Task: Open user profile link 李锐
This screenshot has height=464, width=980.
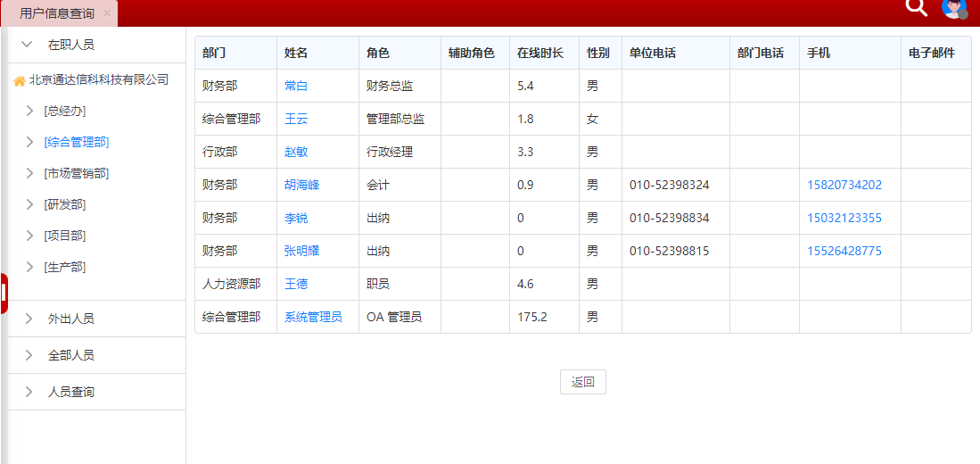Action: click(x=296, y=219)
